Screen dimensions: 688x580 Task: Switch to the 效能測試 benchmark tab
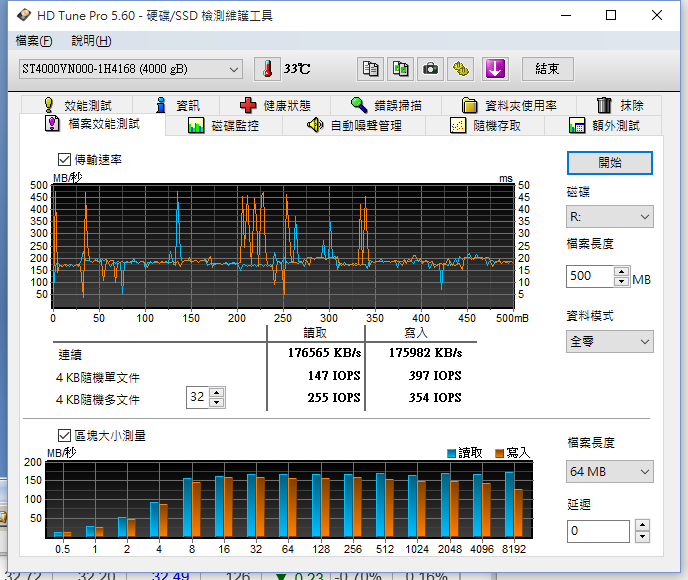[78, 105]
